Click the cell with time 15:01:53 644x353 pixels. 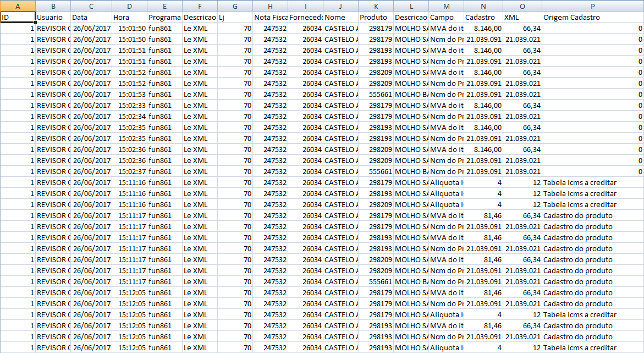(129, 94)
